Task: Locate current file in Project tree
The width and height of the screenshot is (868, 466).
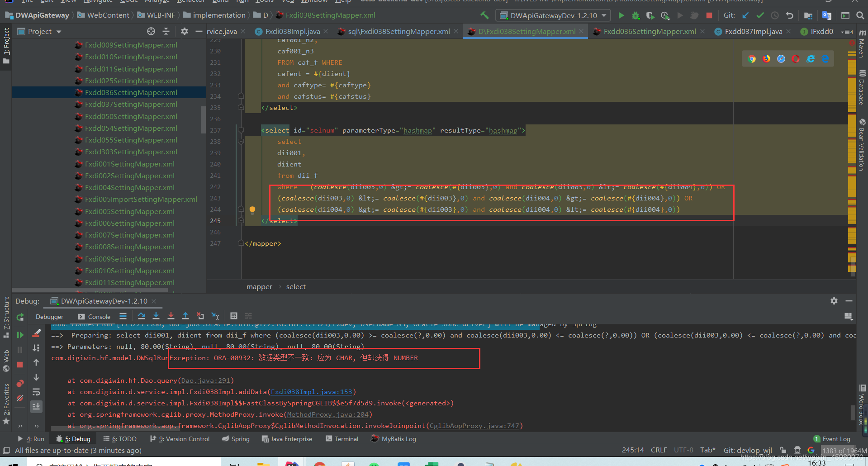Action: [151, 31]
